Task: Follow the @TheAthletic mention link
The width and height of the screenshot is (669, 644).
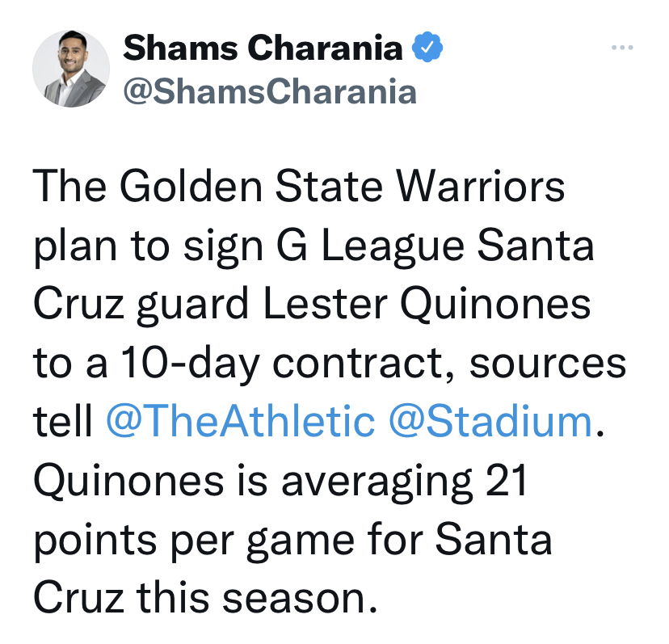Action: point(240,422)
